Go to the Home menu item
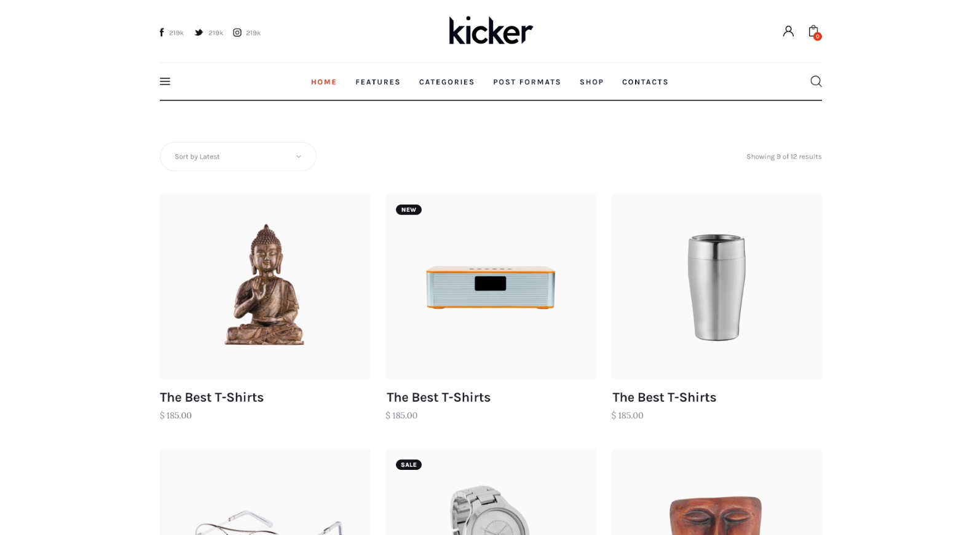The width and height of the screenshot is (980, 535). [x=324, y=82]
